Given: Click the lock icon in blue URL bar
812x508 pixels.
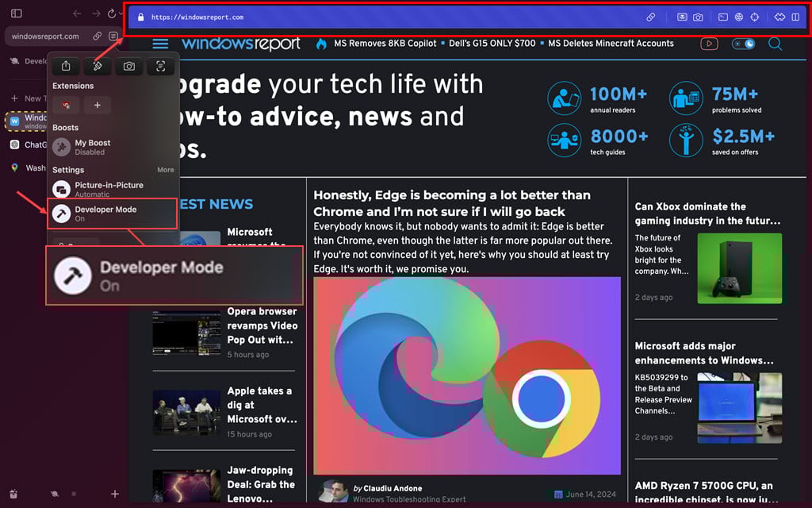Looking at the screenshot, I should click(140, 17).
